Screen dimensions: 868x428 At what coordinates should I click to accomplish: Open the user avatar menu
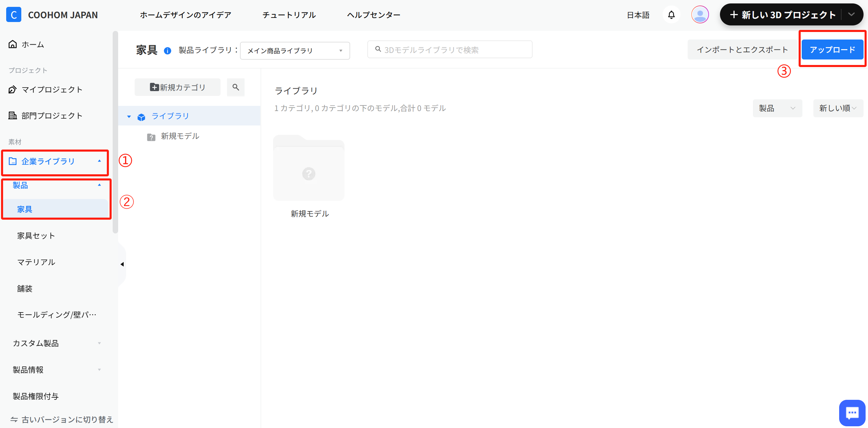pos(700,15)
